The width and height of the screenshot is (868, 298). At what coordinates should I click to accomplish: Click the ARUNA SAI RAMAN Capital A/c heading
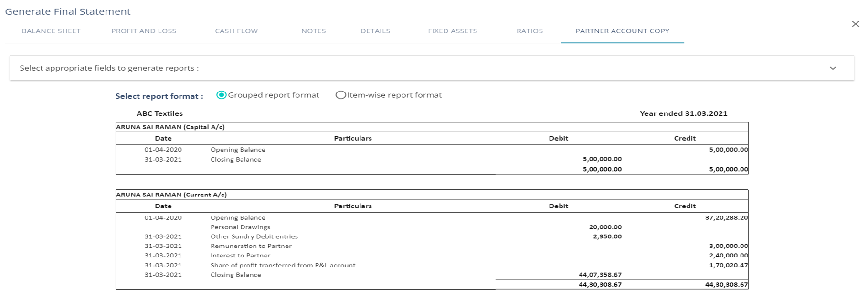click(x=170, y=127)
